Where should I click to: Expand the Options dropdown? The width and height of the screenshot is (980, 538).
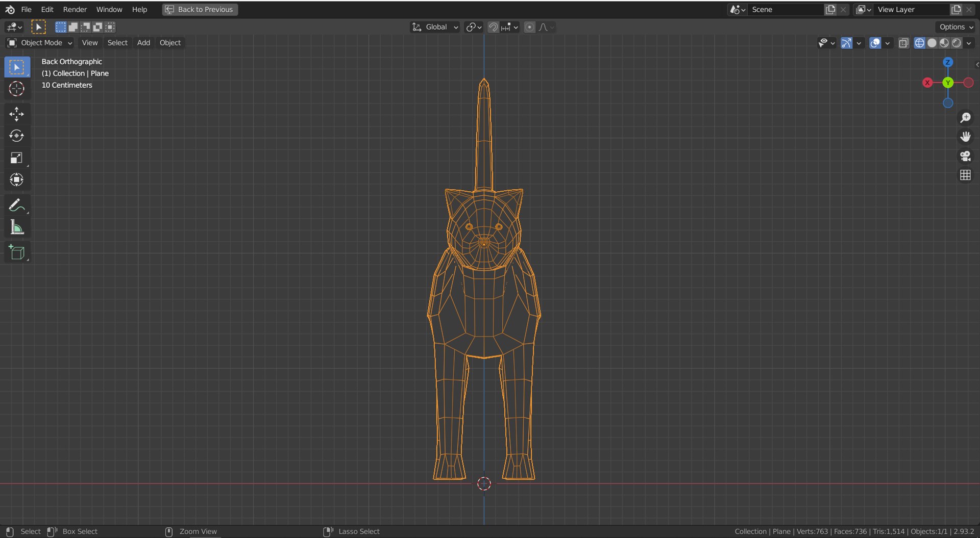click(x=956, y=27)
